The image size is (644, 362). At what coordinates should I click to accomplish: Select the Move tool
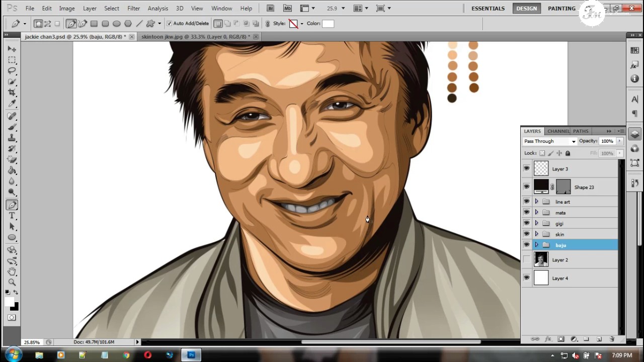12,49
